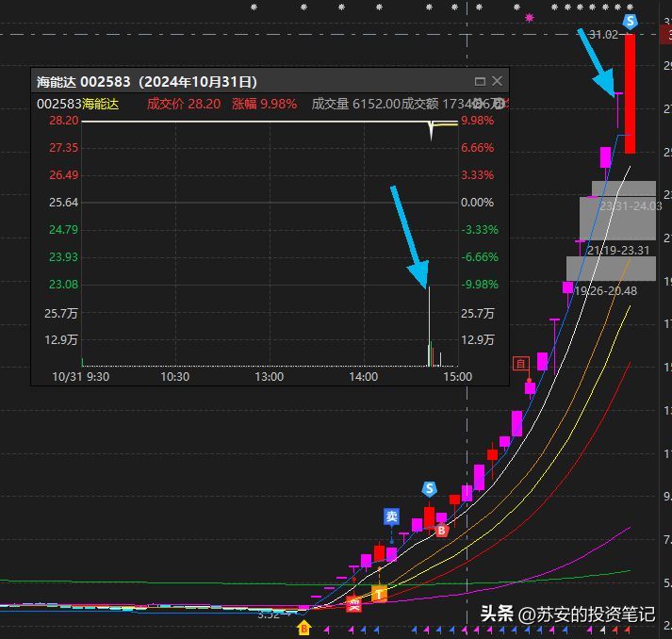Close the 海能达 002583 intraday popup
The width and height of the screenshot is (672, 639).
click(x=498, y=82)
